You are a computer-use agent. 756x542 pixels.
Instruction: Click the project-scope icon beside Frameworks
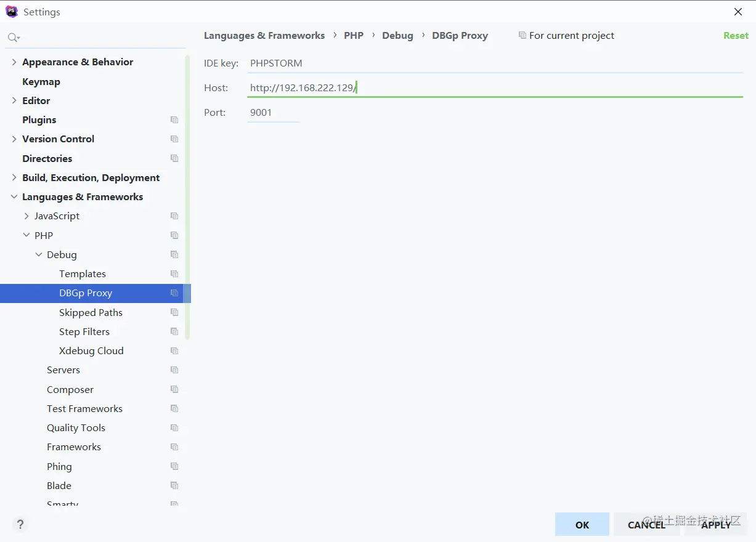(174, 447)
